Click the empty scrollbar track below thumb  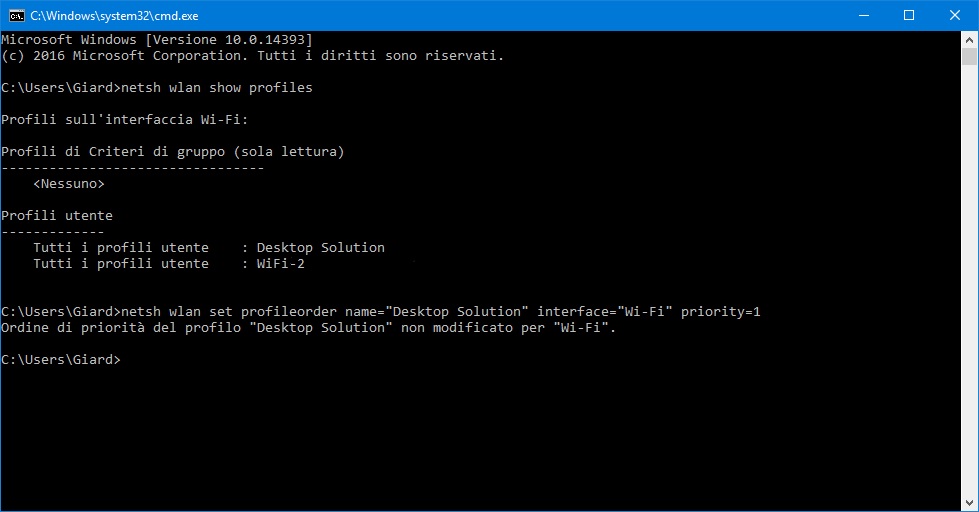970,300
